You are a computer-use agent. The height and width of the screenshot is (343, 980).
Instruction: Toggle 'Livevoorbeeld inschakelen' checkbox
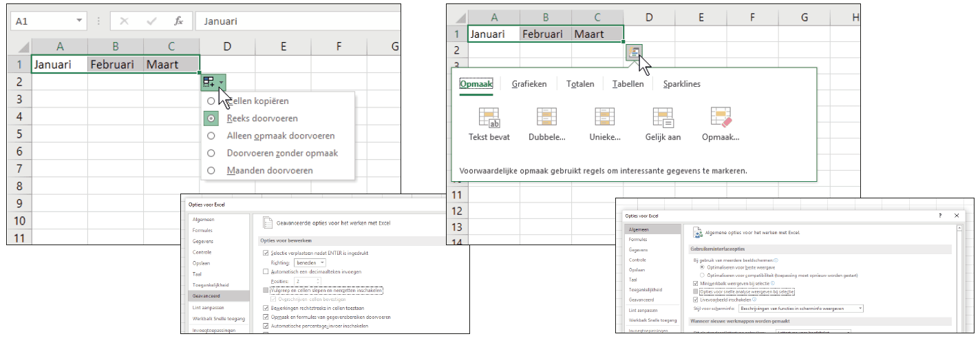pyautogui.click(x=695, y=300)
